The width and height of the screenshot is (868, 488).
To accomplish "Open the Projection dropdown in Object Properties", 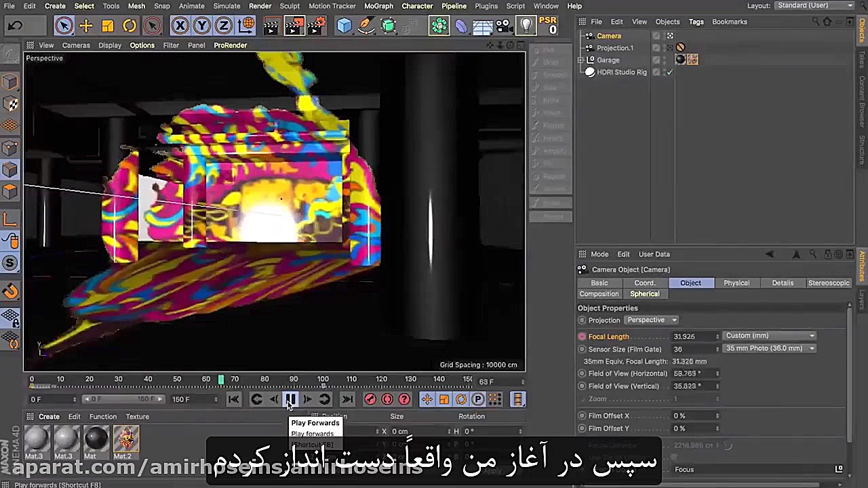I will click(x=651, y=319).
